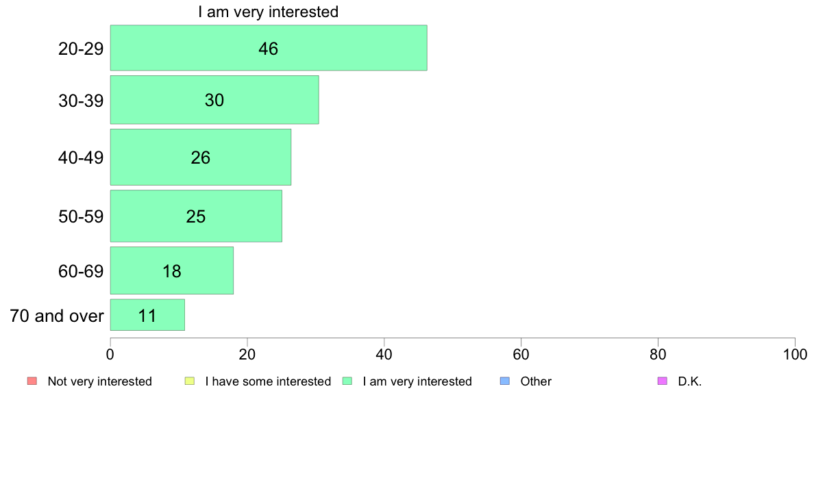The height and width of the screenshot is (504, 814).
Task: Select the 70 and over bar showing 11
Action: point(147,314)
